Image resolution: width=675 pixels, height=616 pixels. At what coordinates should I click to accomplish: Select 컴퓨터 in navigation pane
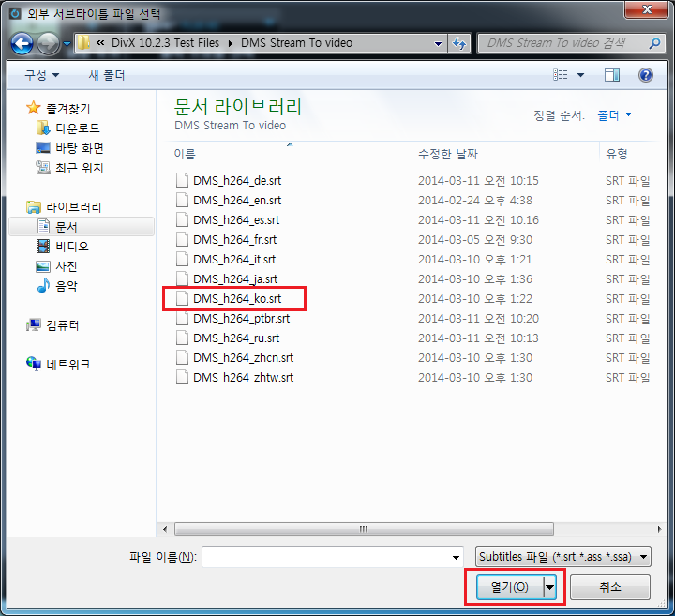click(x=52, y=325)
